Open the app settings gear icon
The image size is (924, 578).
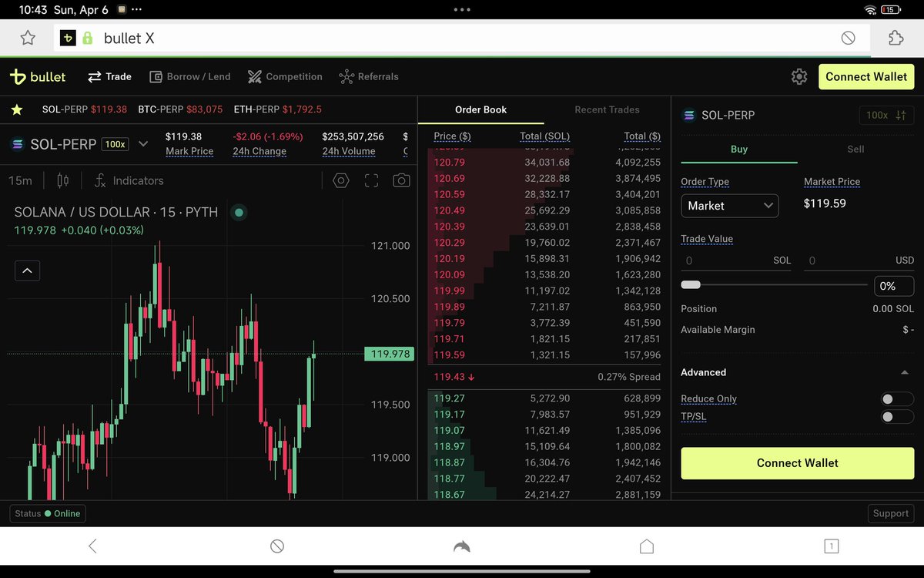(798, 76)
